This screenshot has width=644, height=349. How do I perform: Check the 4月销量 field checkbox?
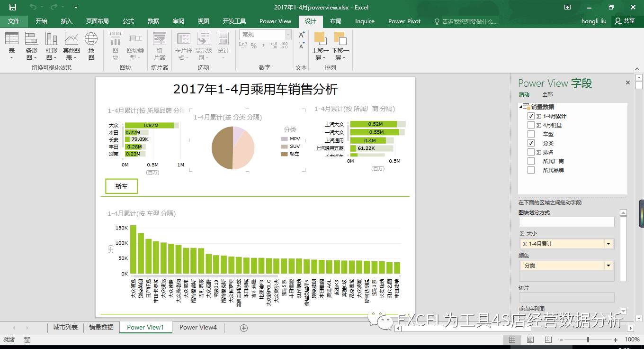tap(531, 125)
